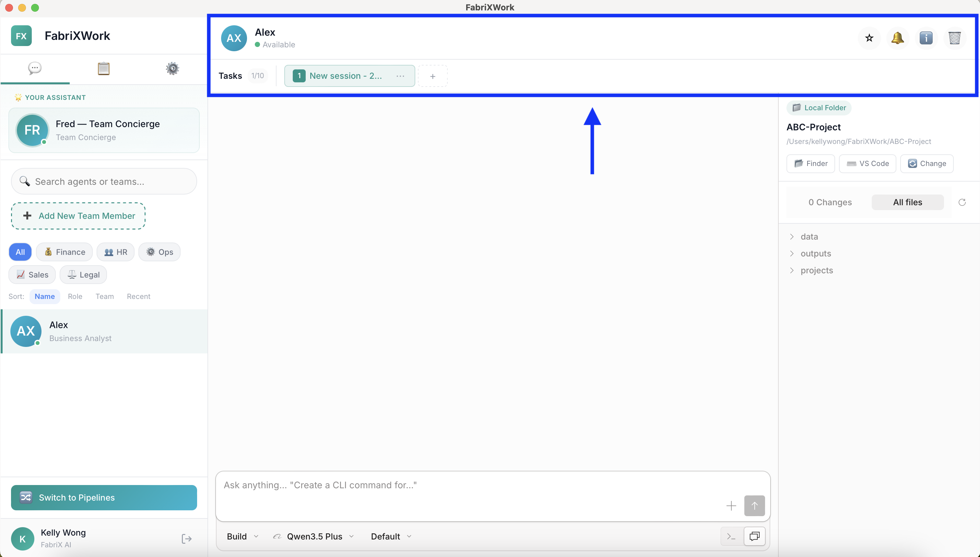Open the clipboard tasks sidebar tab
980x557 pixels.
coord(103,68)
